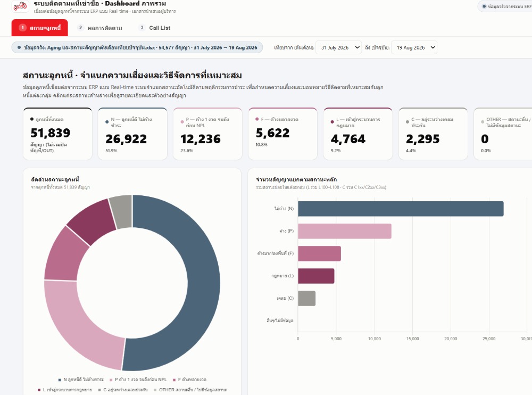The height and width of the screenshot is (395, 532).
Task: Click the ค้าง (P) horizontal bar
Action: 345,231
